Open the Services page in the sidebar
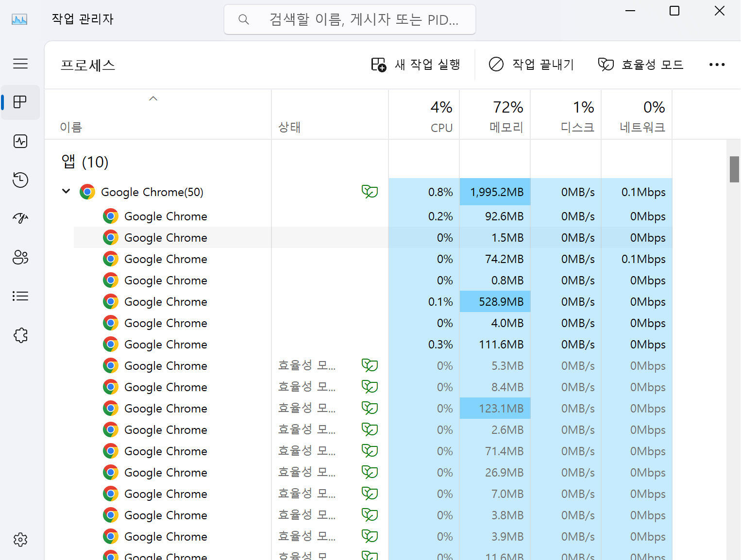The height and width of the screenshot is (560, 741). click(x=20, y=335)
